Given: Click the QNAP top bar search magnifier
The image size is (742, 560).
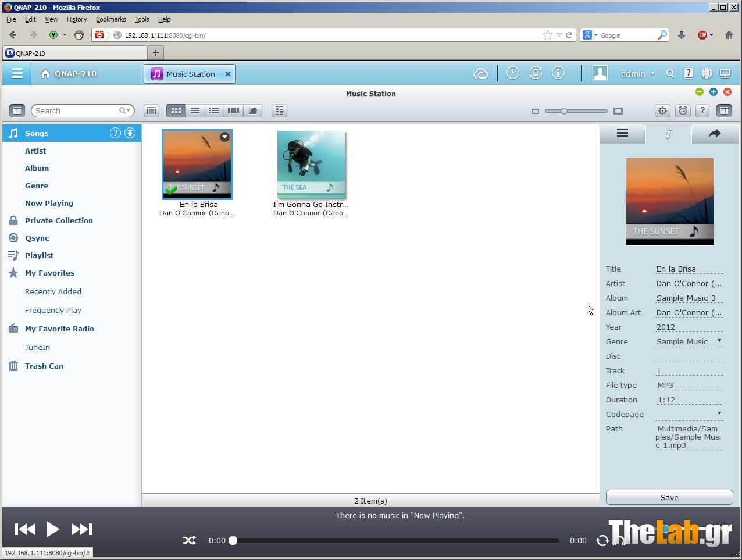Looking at the screenshot, I should pos(670,74).
